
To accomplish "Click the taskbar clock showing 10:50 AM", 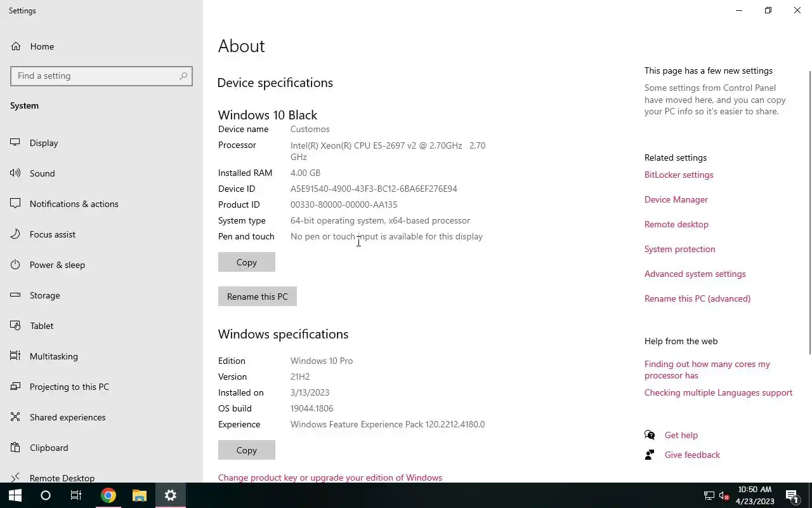I will click(755, 495).
